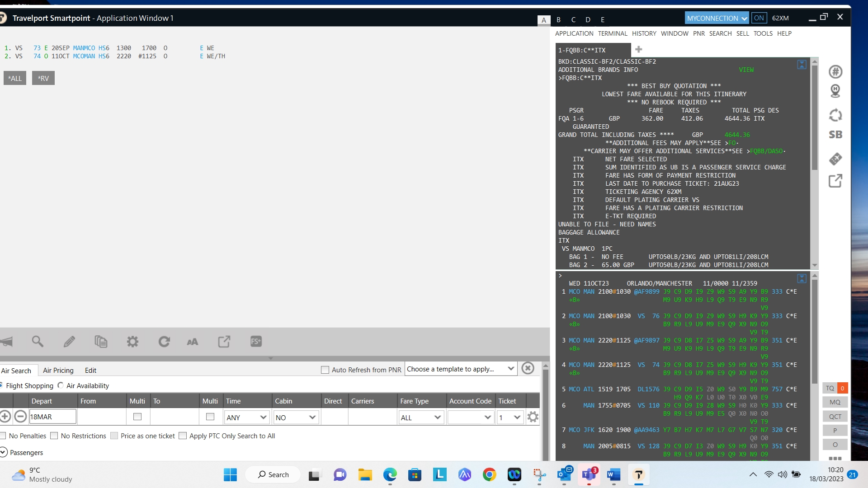Open the Cabin dropdown showing NO
The height and width of the screenshot is (488, 868).
296,418
